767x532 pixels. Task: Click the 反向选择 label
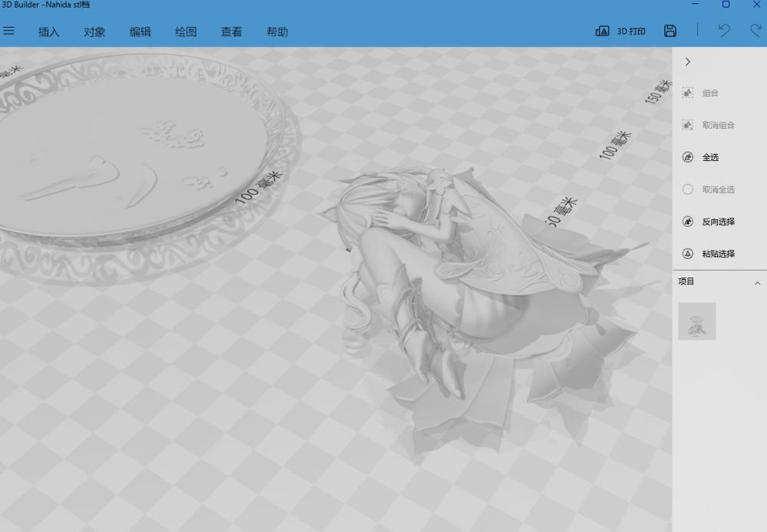point(719,222)
